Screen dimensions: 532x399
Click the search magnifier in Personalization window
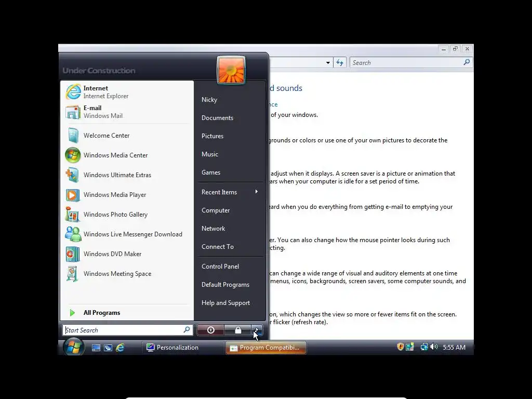[467, 62]
